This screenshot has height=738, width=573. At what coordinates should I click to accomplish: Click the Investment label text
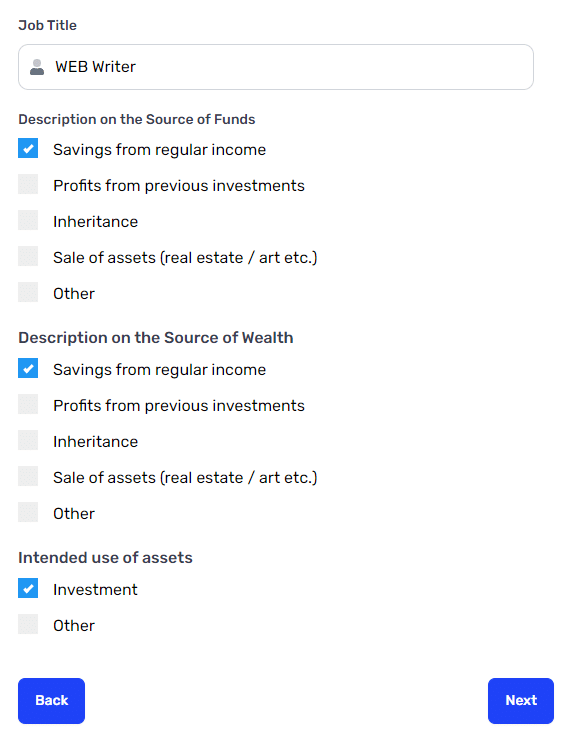coord(95,590)
